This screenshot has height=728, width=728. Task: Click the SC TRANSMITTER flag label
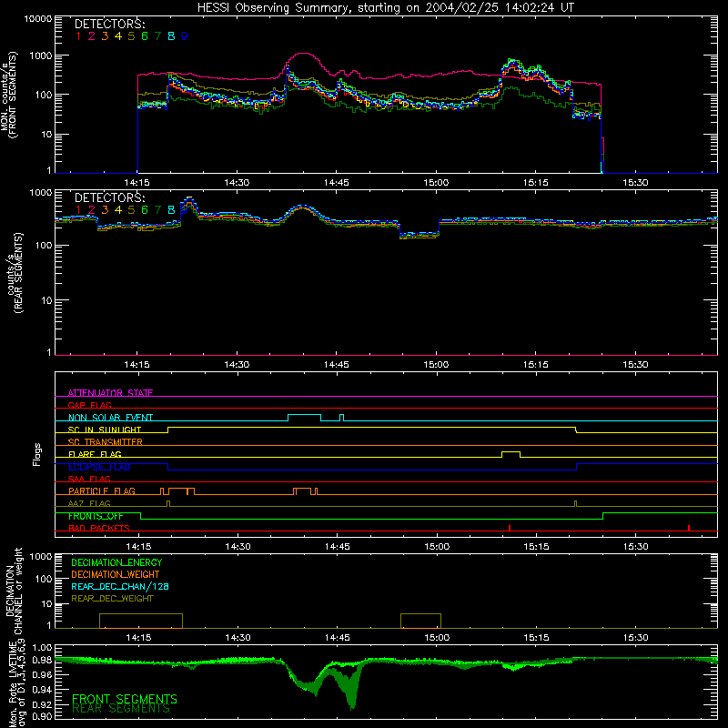(x=106, y=441)
